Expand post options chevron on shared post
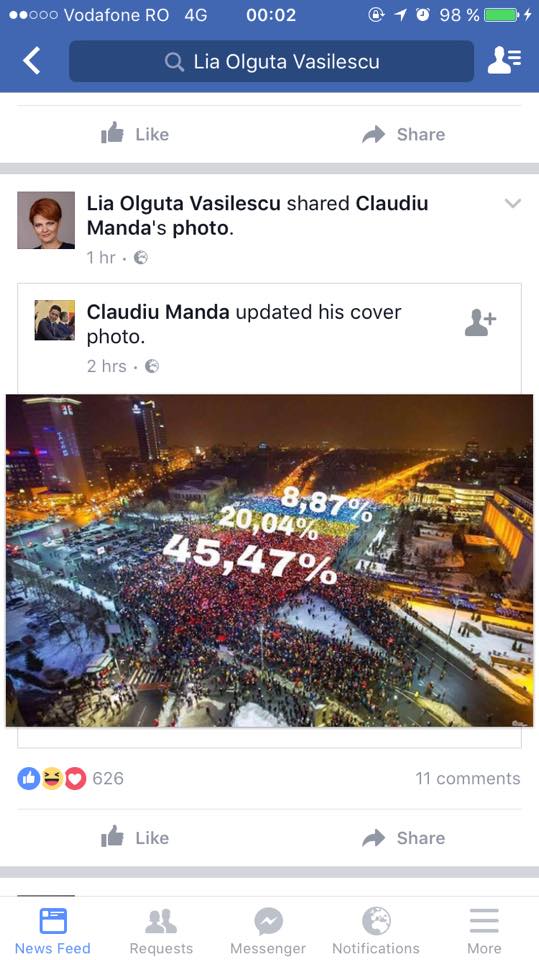Image resolution: width=539 pixels, height=960 pixels. pyautogui.click(x=513, y=203)
